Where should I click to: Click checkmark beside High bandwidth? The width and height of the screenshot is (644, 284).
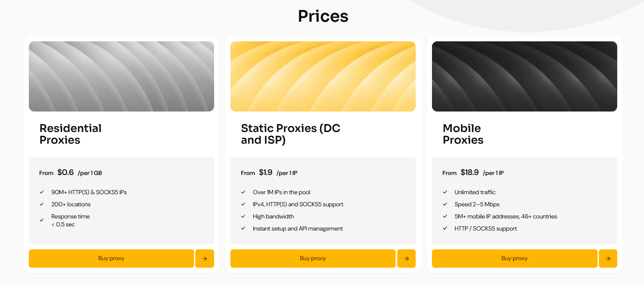243,216
